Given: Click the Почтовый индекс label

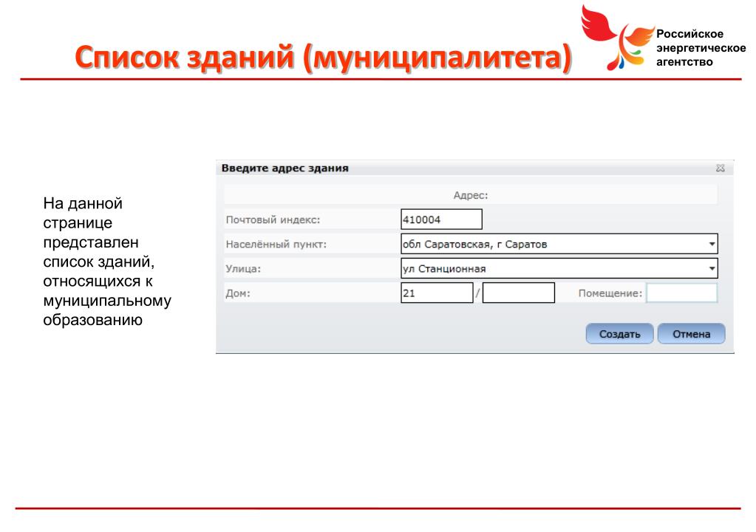Looking at the screenshot, I should [273, 219].
